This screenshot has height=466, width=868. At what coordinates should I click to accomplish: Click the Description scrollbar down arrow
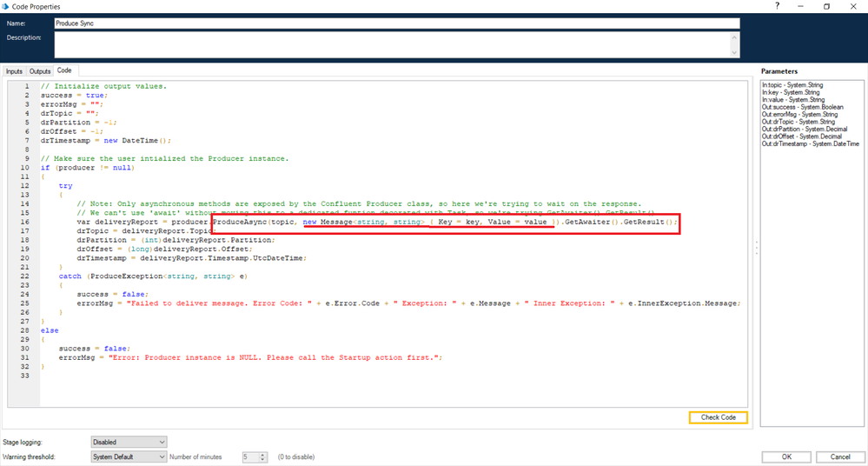(734, 53)
